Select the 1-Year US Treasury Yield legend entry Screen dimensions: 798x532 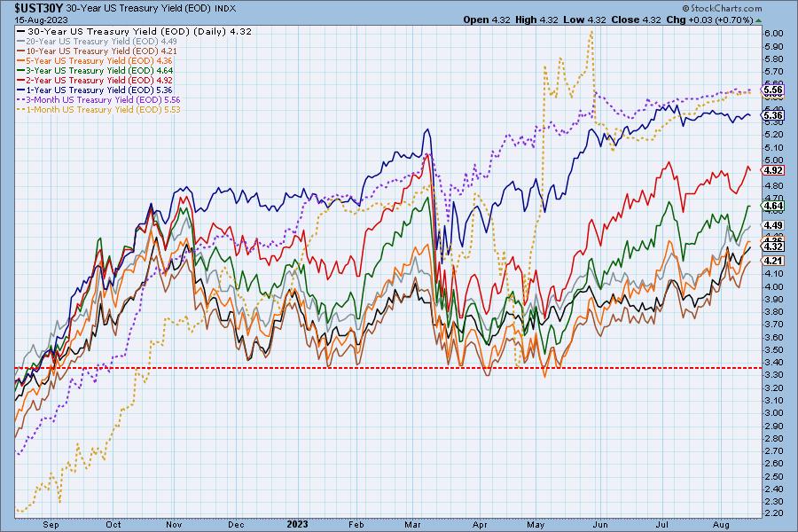(x=95, y=90)
